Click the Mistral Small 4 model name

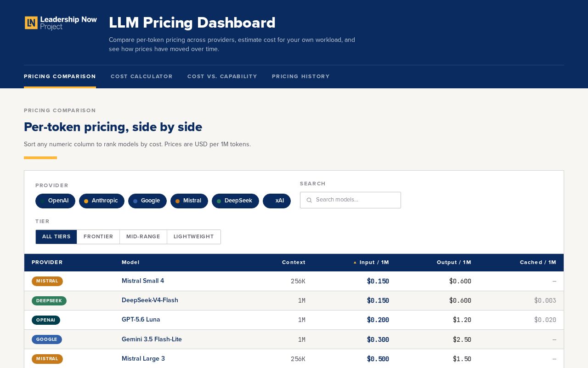[143, 281]
